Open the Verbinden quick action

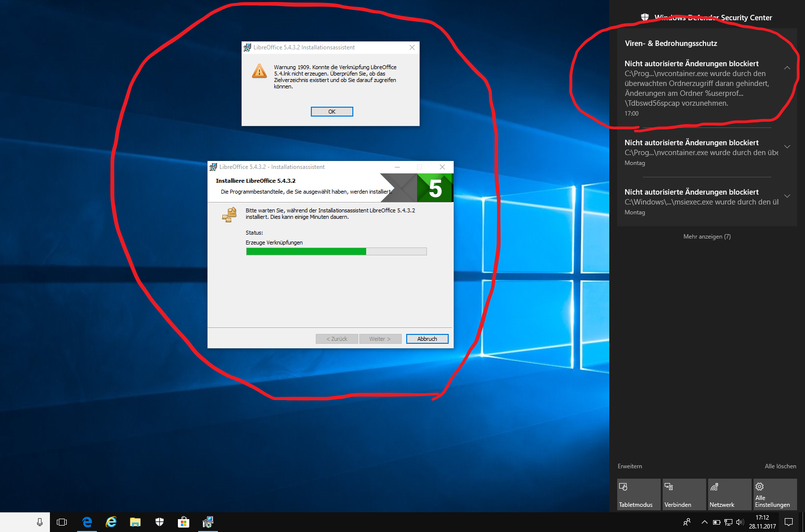684,494
